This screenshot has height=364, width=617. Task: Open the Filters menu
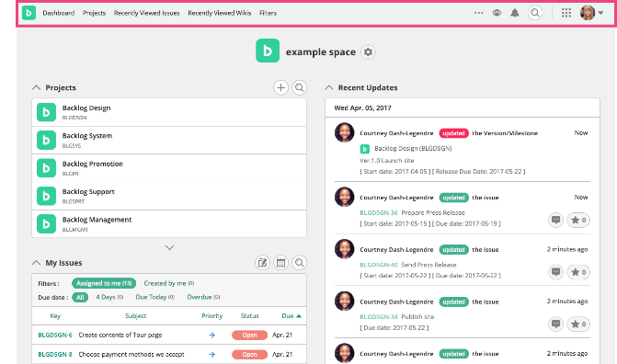268,13
